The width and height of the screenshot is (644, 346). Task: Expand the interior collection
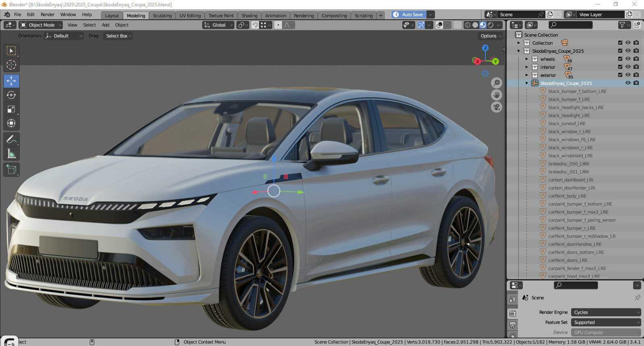527,67
